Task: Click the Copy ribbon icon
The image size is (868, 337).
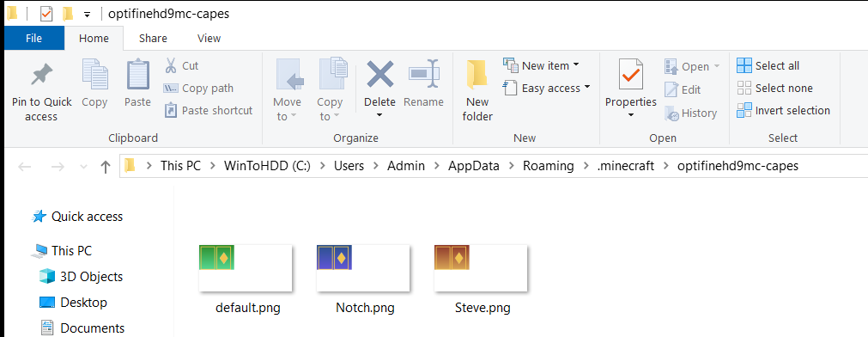Action: point(94,75)
